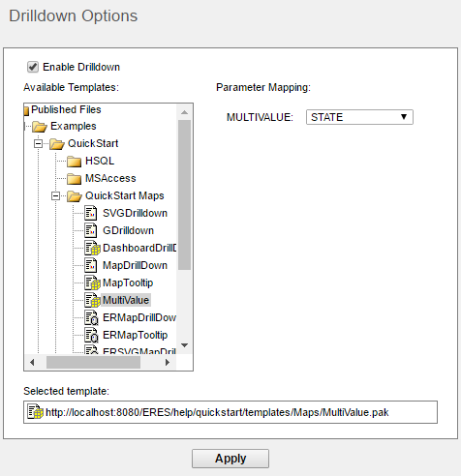
Task: Click the vertical scrollbar up arrow
Action: point(185,112)
